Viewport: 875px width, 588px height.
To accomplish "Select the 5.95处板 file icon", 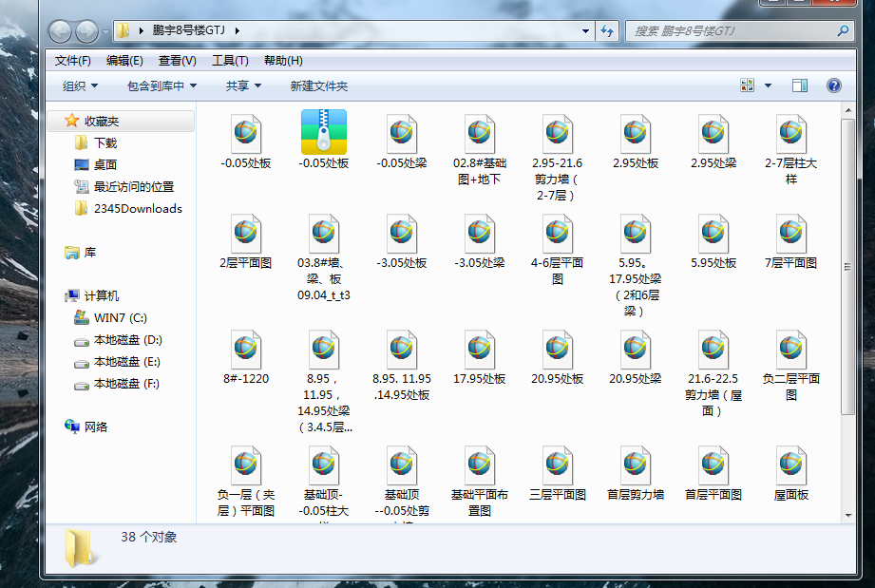I will point(713,233).
